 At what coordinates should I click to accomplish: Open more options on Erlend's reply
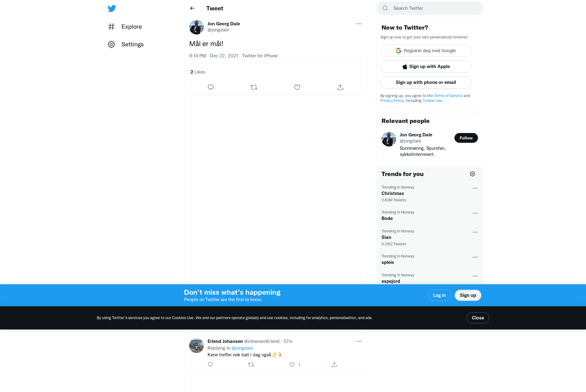(359, 341)
